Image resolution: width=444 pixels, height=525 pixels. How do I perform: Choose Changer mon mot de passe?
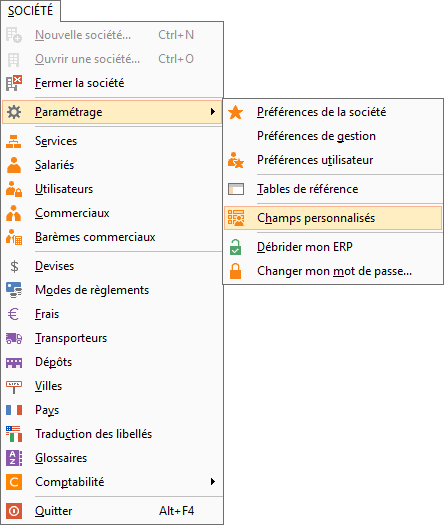[334, 271]
